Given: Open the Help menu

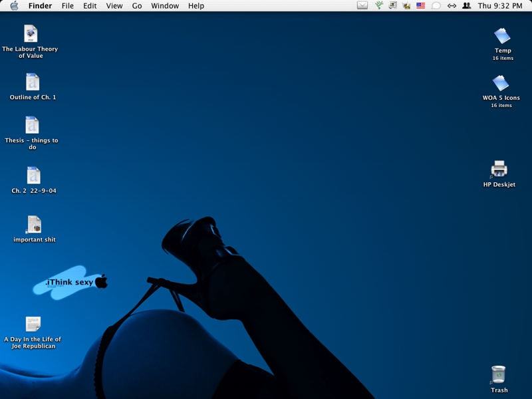Looking at the screenshot, I should 196,6.
